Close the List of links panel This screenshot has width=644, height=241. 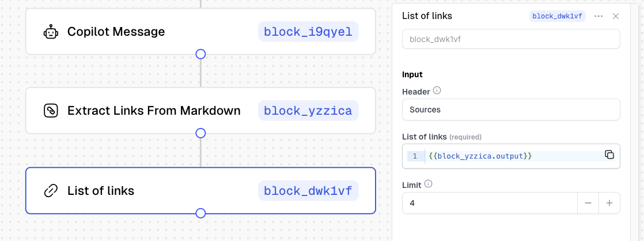click(616, 16)
